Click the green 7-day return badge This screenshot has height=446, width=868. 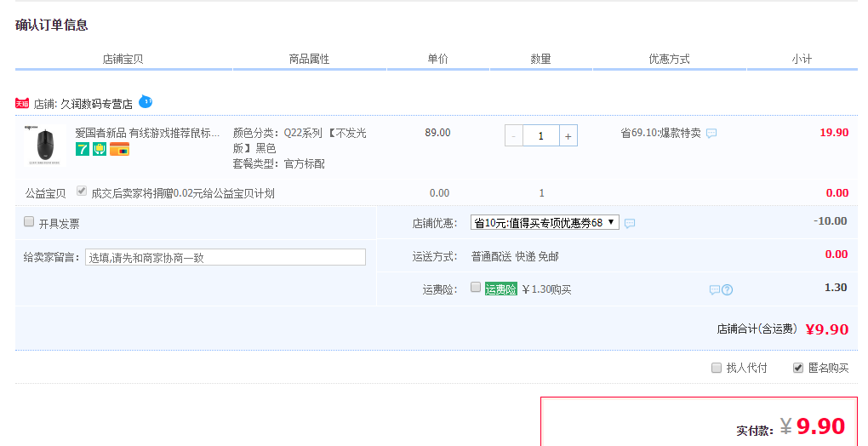(x=83, y=149)
